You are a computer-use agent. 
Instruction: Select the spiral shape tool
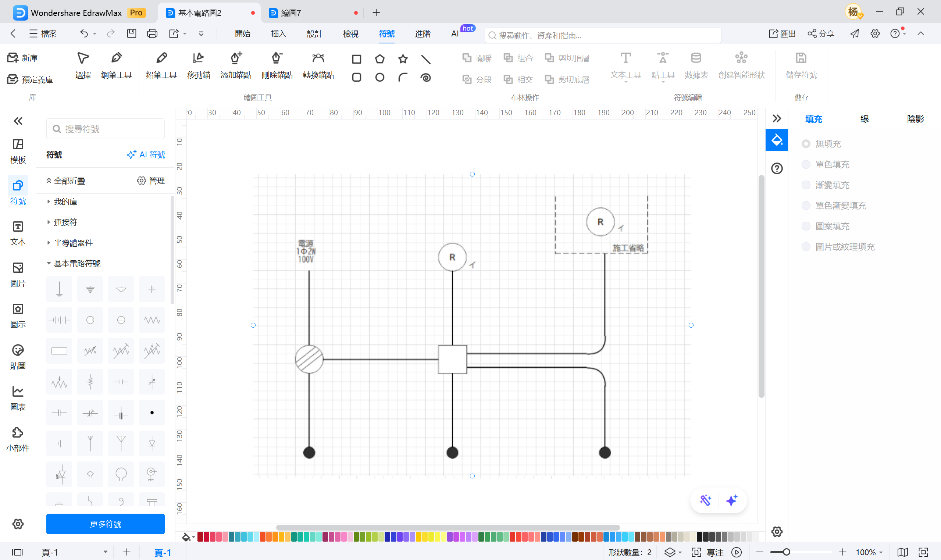point(425,77)
